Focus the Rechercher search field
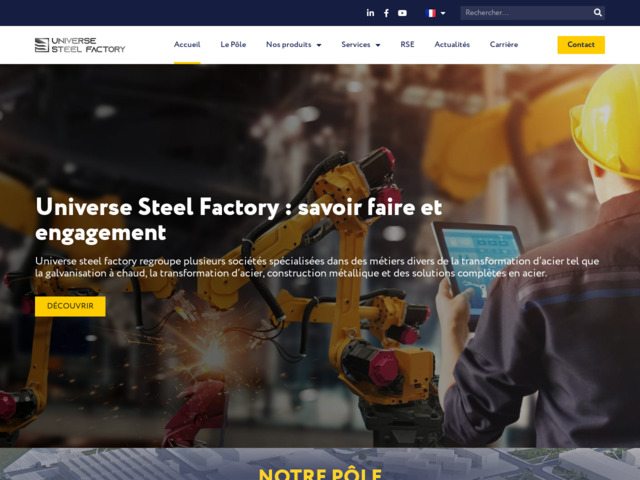 point(527,13)
